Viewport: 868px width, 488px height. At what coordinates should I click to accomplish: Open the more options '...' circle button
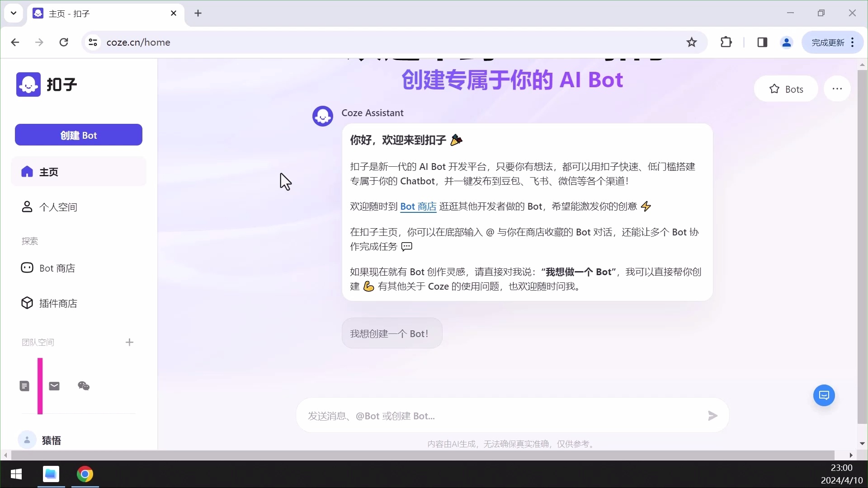(837, 89)
